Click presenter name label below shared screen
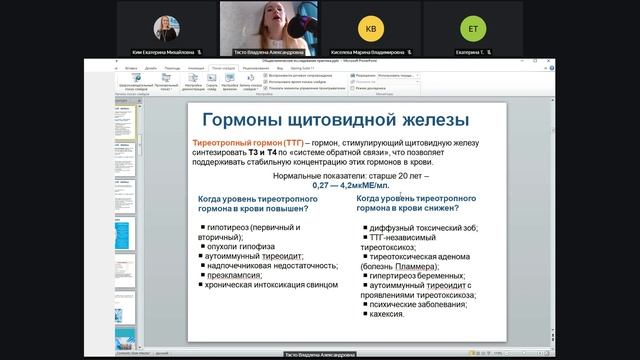Image resolution: width=640 pixels, height=360 pixels. click(x=320, y=355)
